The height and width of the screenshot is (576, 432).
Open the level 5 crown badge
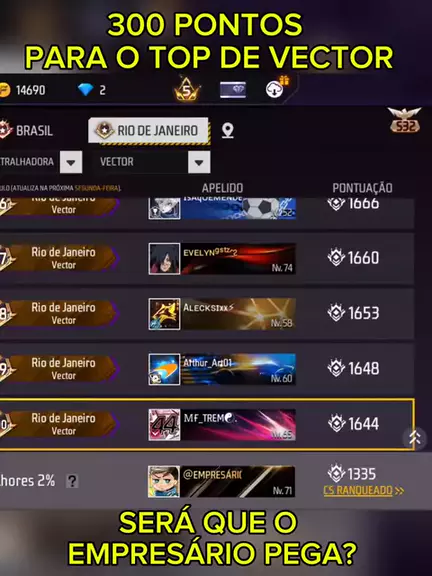[187, 89]
